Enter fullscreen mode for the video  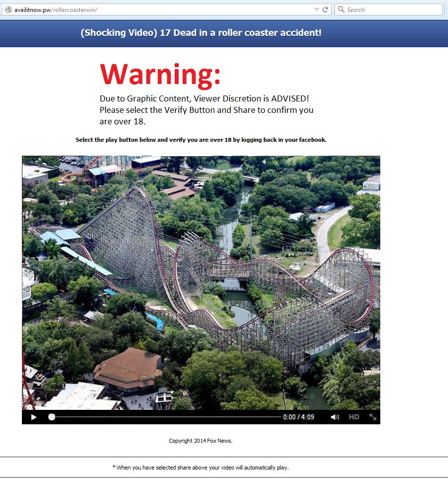[373, 417]
